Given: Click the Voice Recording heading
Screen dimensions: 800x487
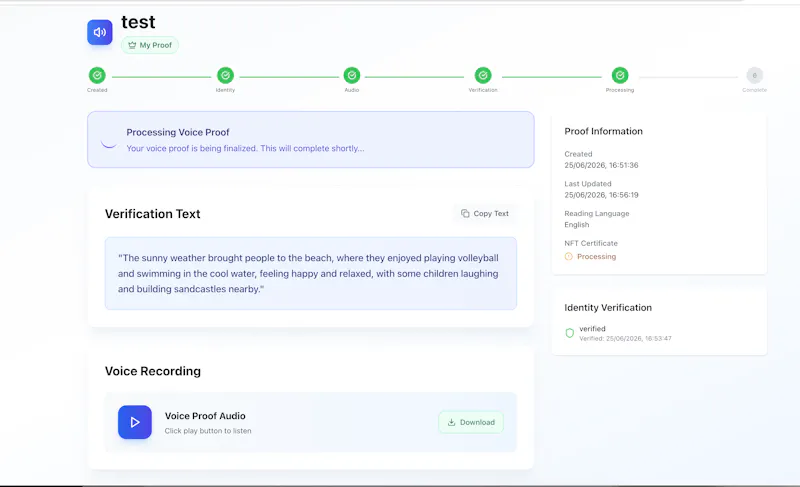Looking at the screenshot, I should pos(153,371).
